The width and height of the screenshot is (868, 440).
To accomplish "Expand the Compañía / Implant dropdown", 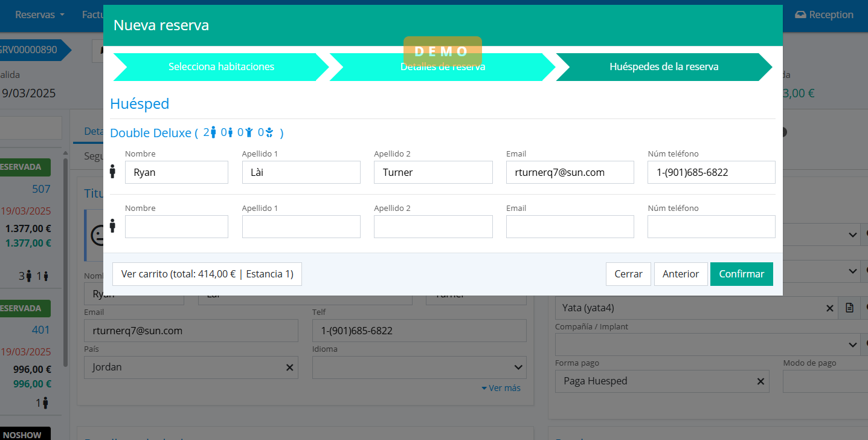I will coord(852,345).
